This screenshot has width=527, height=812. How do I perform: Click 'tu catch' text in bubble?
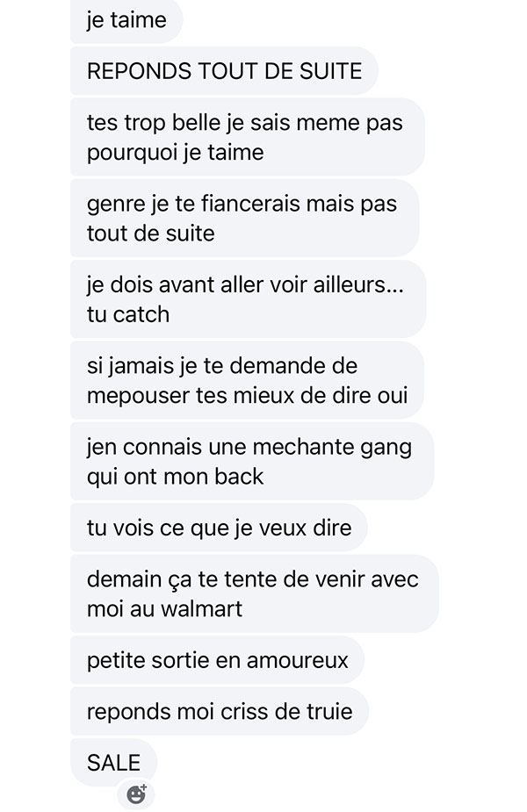[128, 315]
